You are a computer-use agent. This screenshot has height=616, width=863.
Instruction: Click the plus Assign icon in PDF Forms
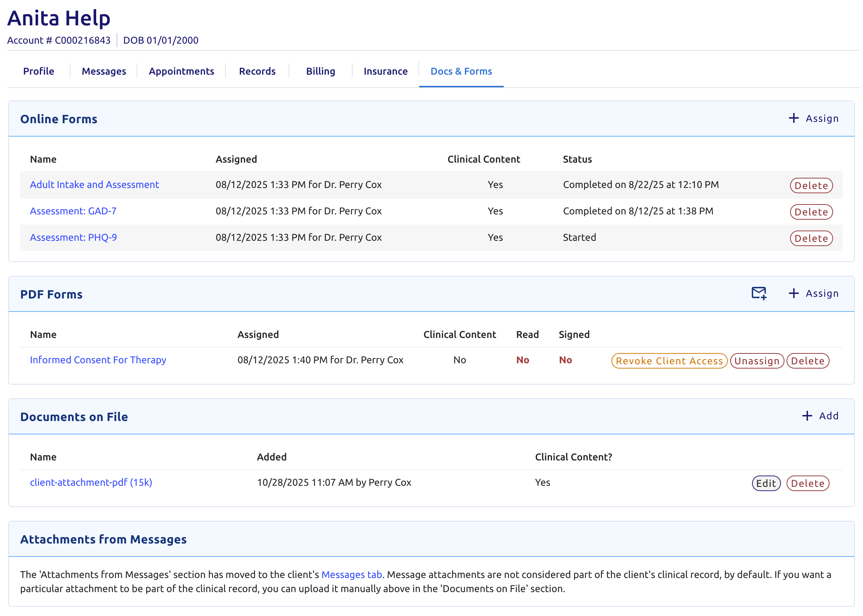793,293
